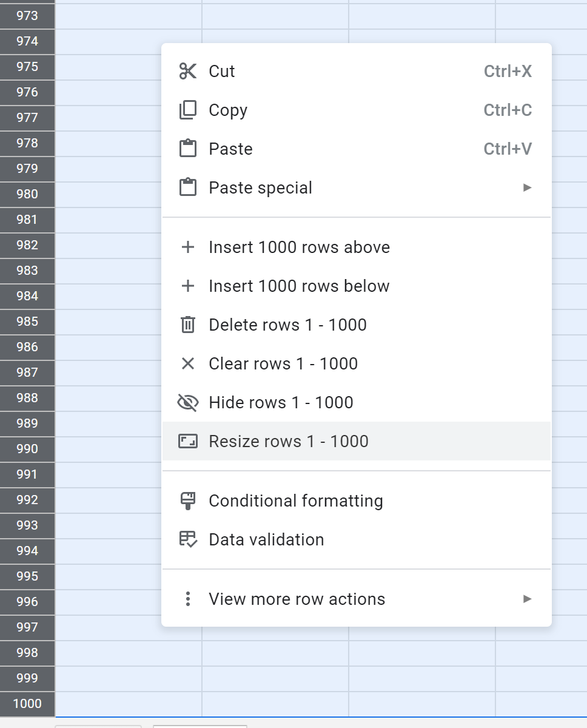Screen dimensions: 587x728
Task: Click the Copy icon in context menu
Action: point(188,110)
